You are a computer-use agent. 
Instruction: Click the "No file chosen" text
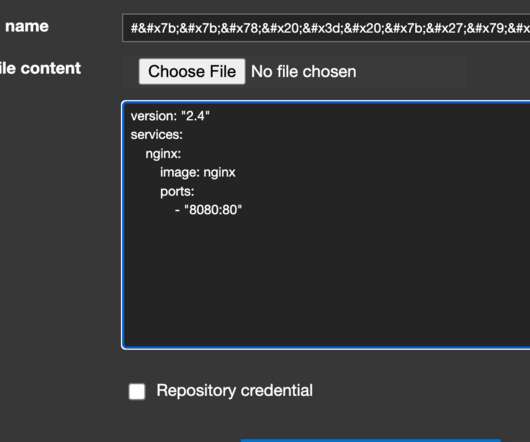304,72
